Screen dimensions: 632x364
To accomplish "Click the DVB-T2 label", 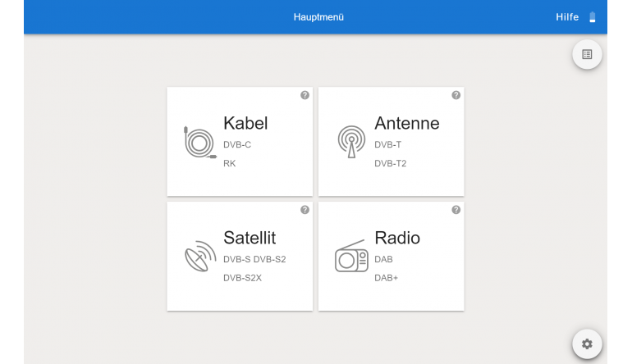I will click(390, 163).
